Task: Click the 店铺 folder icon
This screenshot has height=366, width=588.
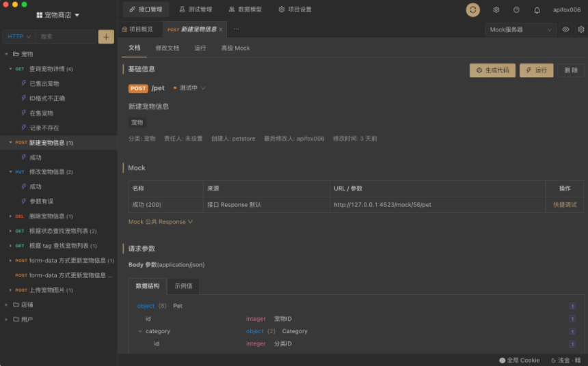Action: [x=16, y=305]
